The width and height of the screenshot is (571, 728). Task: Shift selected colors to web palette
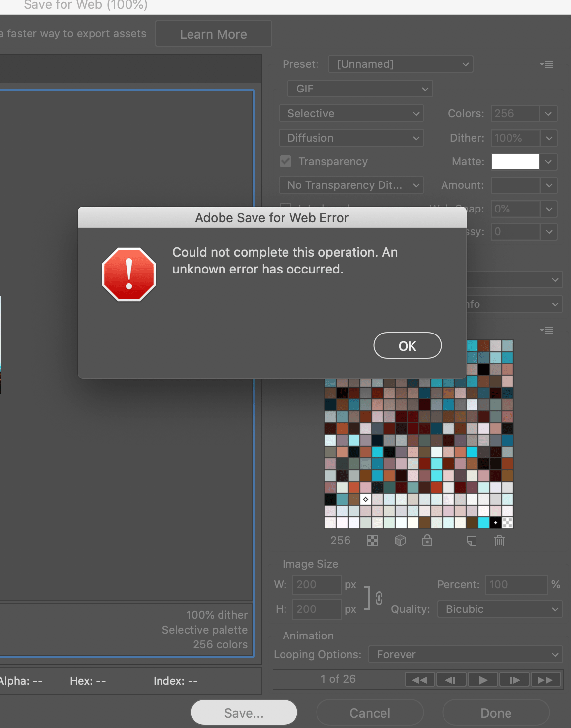(400, 541)
